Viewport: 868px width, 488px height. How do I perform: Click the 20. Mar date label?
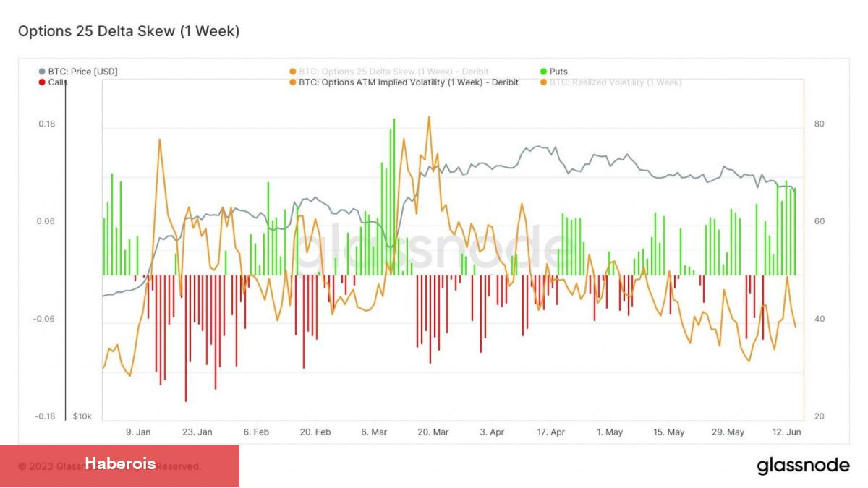point(433,432)
